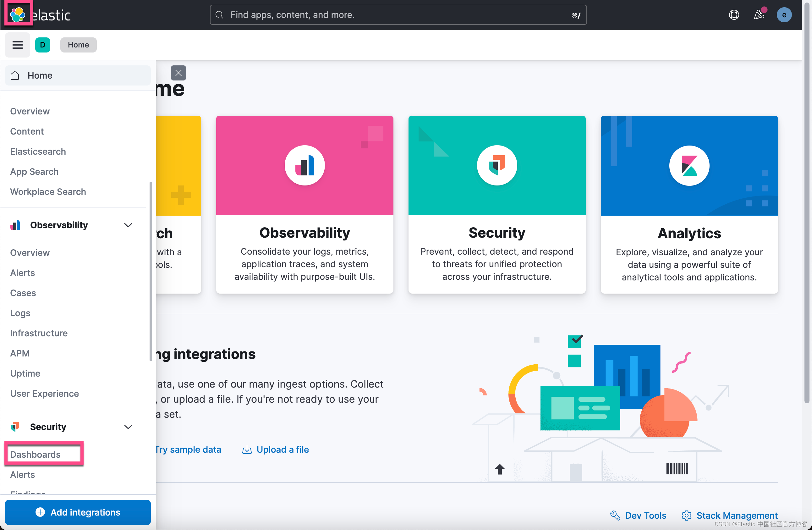
Task: Open Dashboards under Security
Action: pos(35,455)
